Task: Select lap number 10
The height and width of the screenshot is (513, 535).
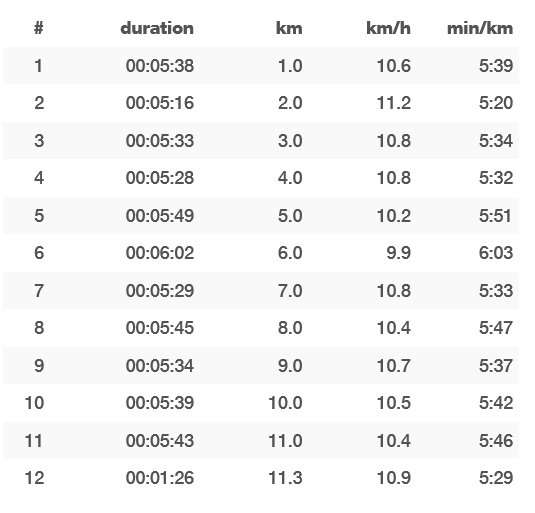Action: (34, 403)
